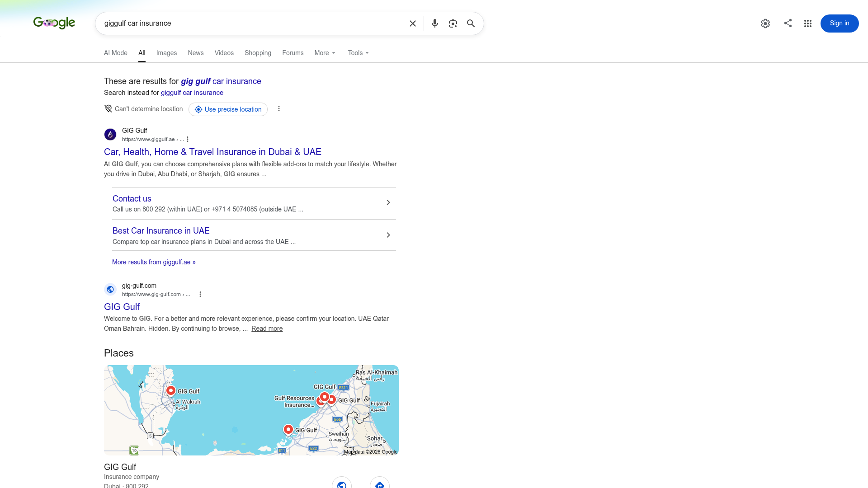Open website globe button for GIG Gulf place
Screen dimensions: 868x488
[x=342, y=483]
